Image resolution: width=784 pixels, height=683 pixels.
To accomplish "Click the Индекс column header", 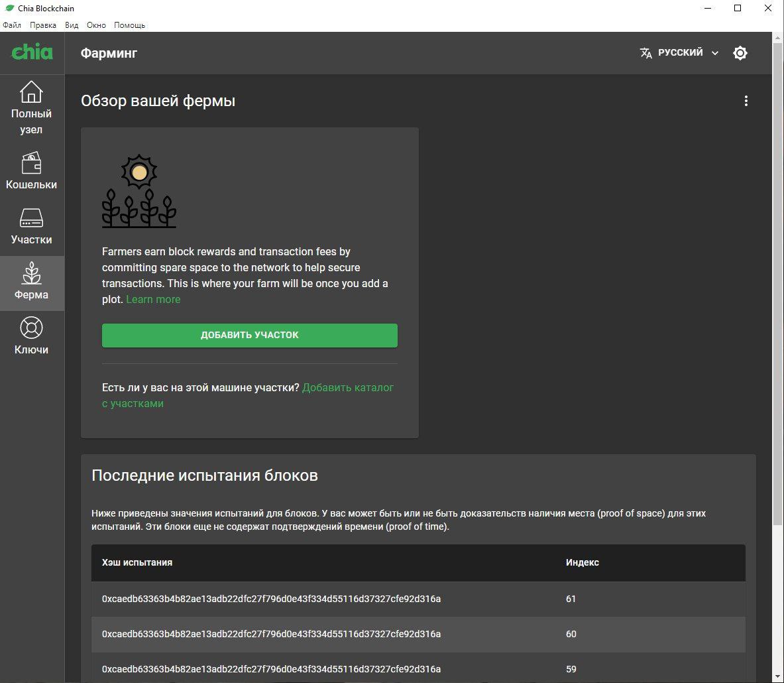I will 582,562.
